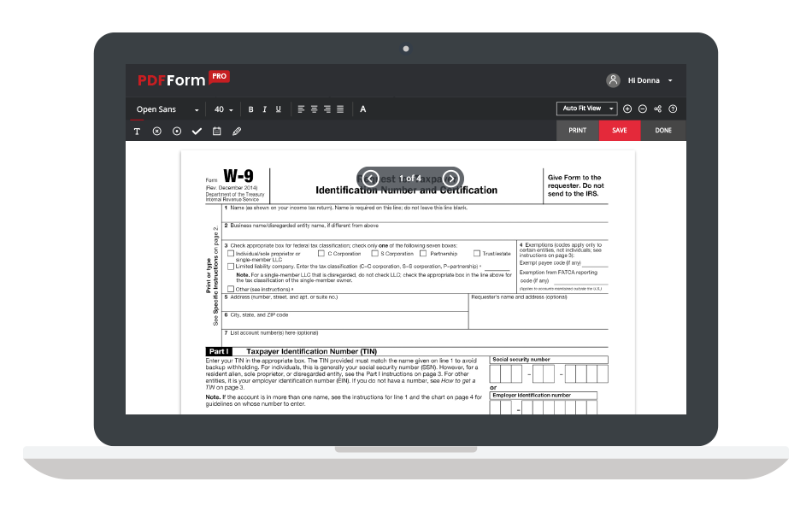Open the Open Sans font dropdown
This screenshot has width=812, height=511.
click(168, 109)
